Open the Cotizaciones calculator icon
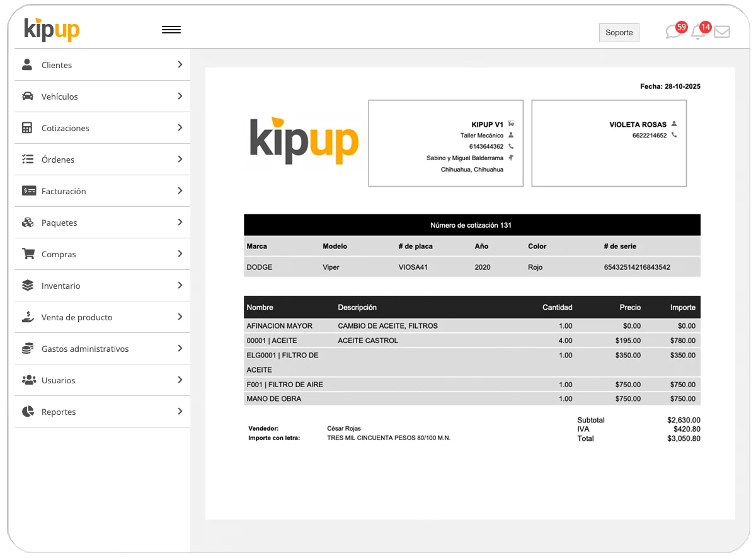 point(26,127)
